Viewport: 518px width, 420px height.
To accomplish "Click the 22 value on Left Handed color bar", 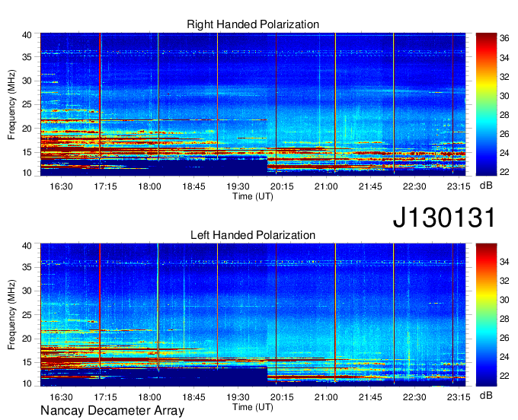I will click(504, 376).
